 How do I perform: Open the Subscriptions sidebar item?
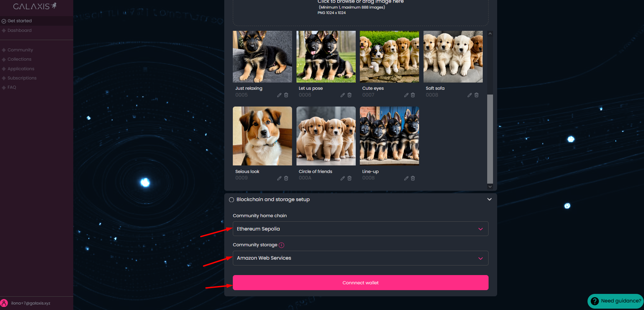tap(22, 78)
